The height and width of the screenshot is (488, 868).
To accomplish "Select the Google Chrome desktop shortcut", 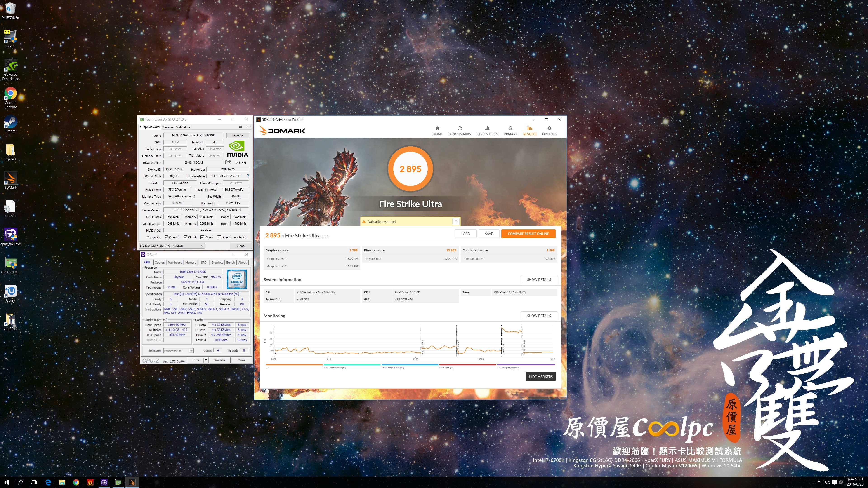I will point(10,98).
